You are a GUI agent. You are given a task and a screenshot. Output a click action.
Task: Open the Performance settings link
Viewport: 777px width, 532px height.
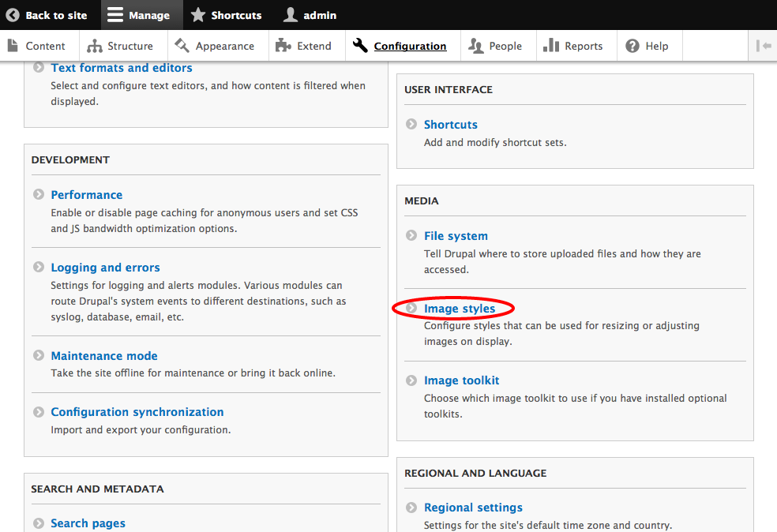(87, 195)
